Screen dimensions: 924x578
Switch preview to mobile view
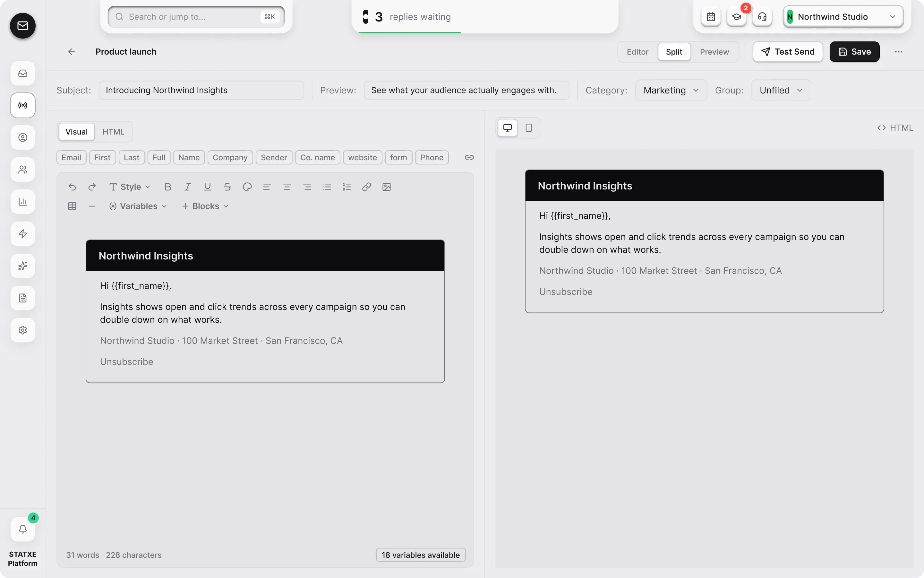(528, 128)
